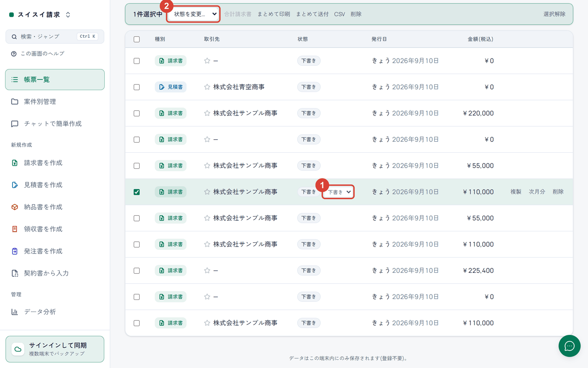Click the ¥225,400 amount cell
This screenshot has height=368, width=588.
point(479,270)
